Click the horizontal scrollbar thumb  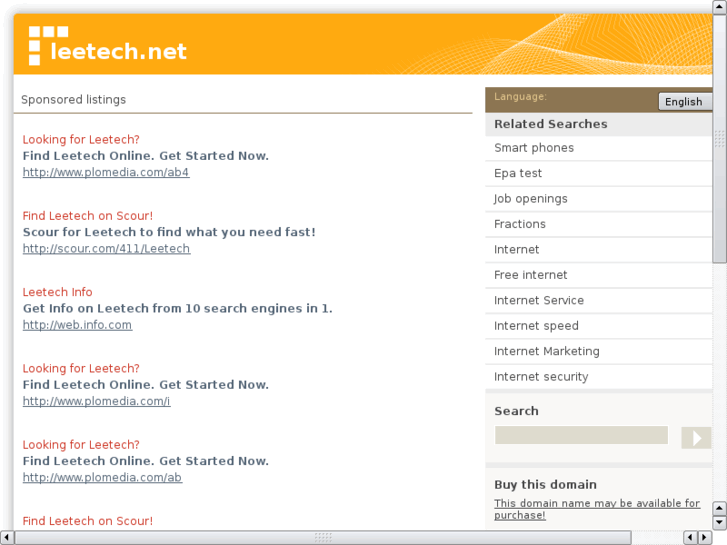pyautogui.click(x=323, y=538)
